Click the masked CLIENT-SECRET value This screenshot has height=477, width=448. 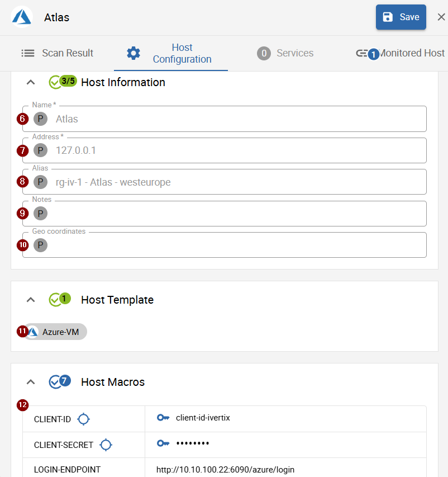pyautogui.click(x=193, y=443)
